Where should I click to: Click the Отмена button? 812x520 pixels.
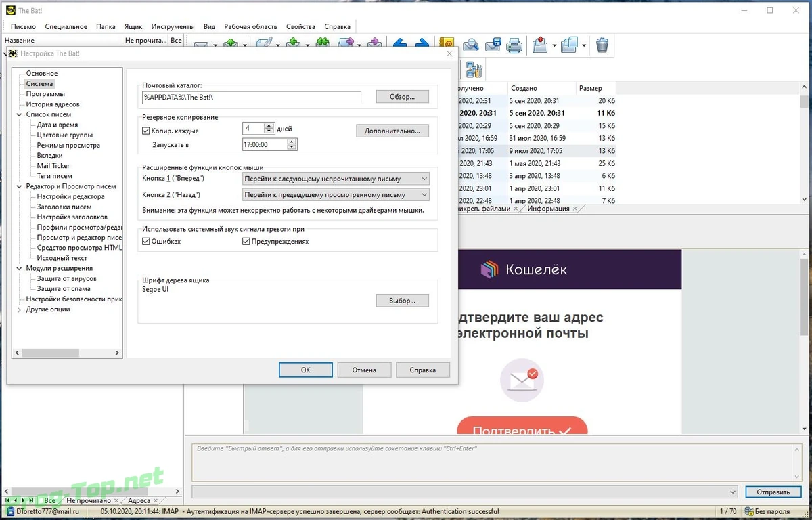[364, 370]
